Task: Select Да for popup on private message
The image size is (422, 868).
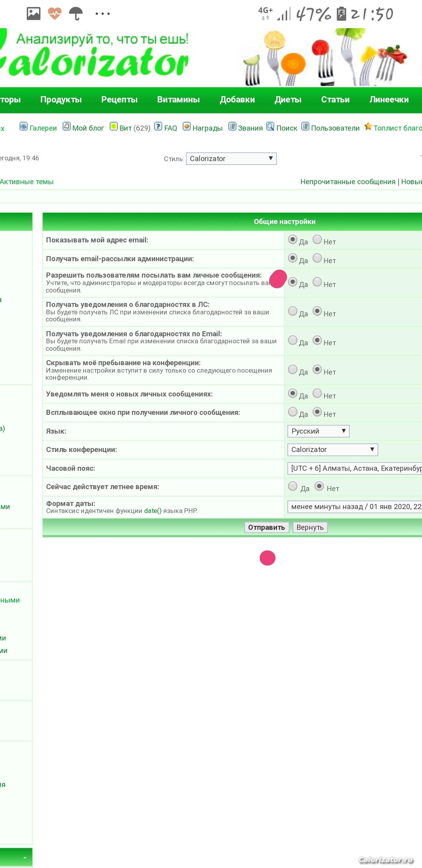Action: click(x=293, y=412)
